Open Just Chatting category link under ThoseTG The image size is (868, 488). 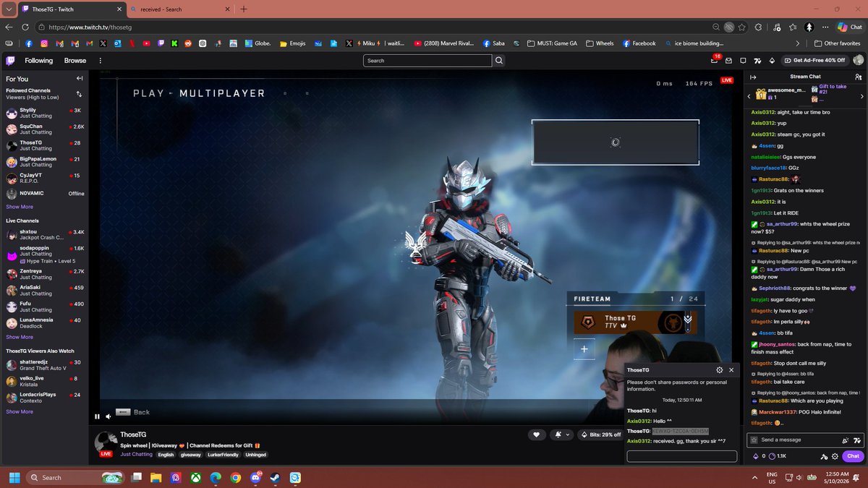137,455
